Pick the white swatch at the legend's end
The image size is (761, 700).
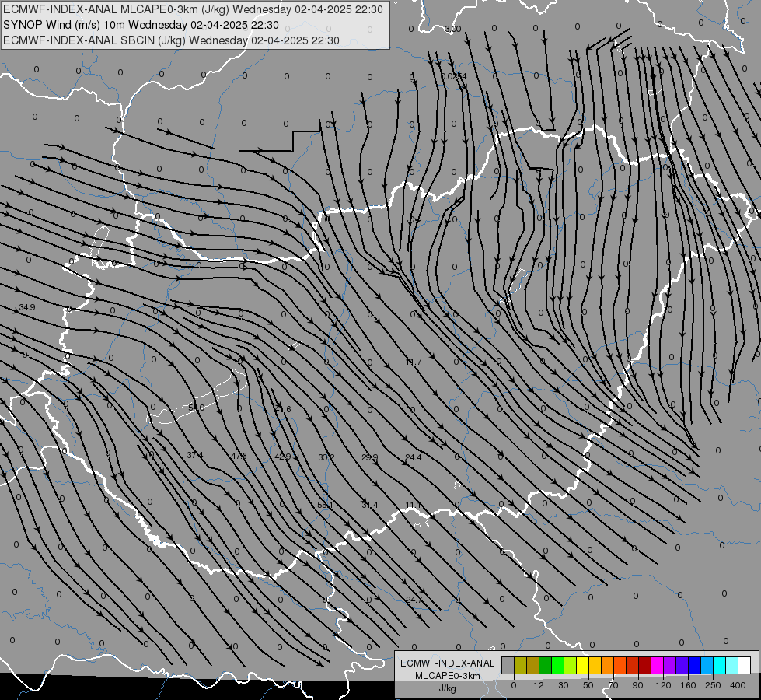[x=744, y=665]
